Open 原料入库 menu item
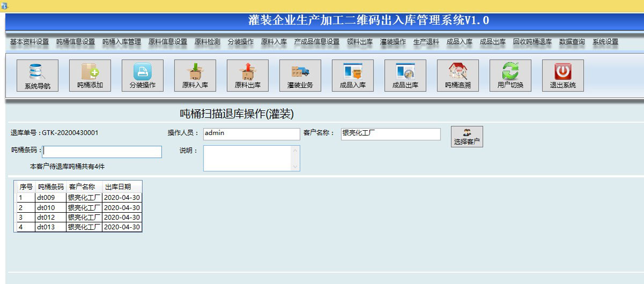The image size is (644, 284). coord(274,42)
